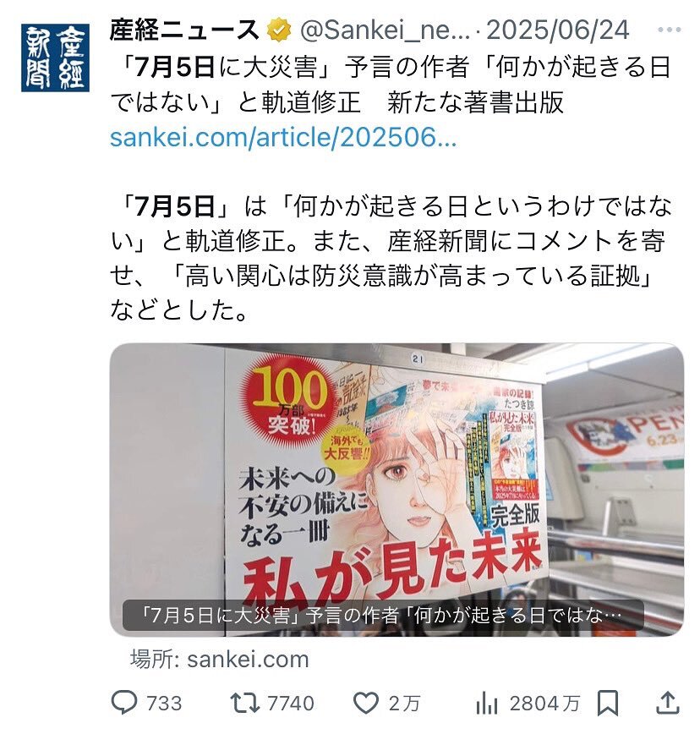
Task: Click the 733 replies count
Action: coord(164,704)
